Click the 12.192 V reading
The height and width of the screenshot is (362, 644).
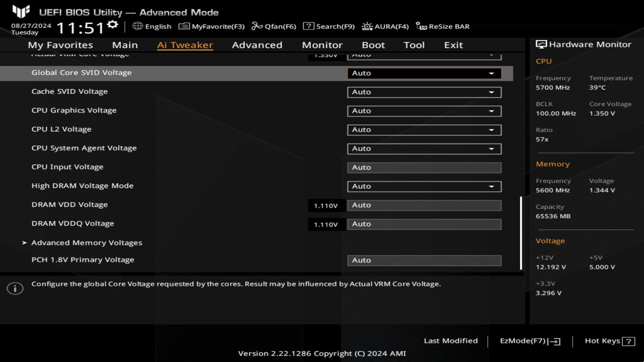click(551, 267)
